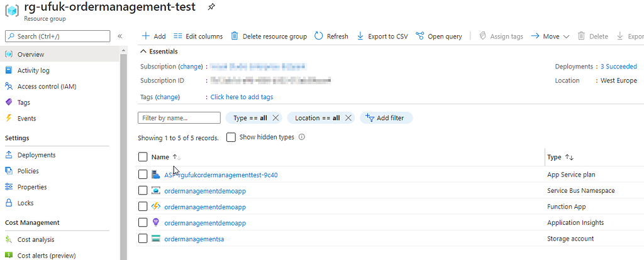Refresh the resource list
The height and width of the screenshot is (260, 644).
tap(331, 36)
